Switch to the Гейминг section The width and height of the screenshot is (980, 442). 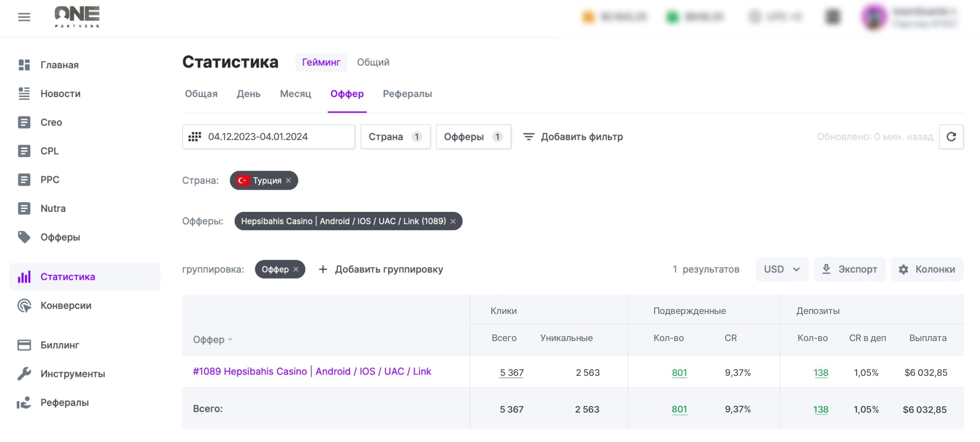[321, 62]
